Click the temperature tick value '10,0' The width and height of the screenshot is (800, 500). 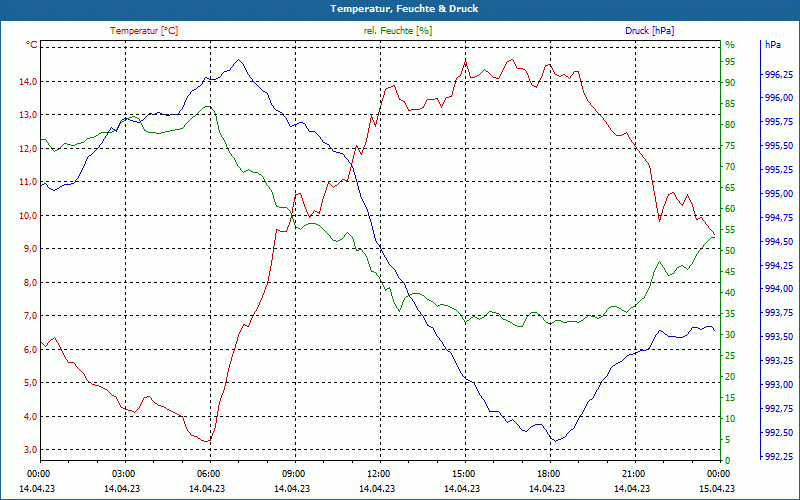pyautogui.click(x=29, y=215)
